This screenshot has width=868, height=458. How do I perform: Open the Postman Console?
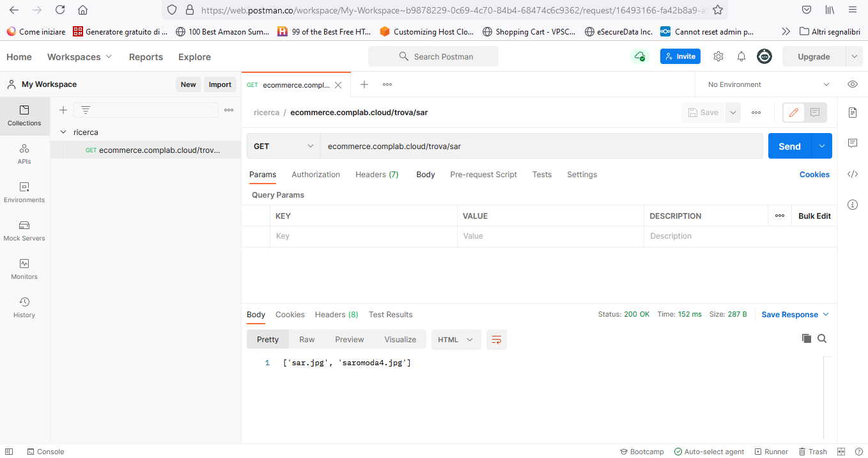click(45, 452)
